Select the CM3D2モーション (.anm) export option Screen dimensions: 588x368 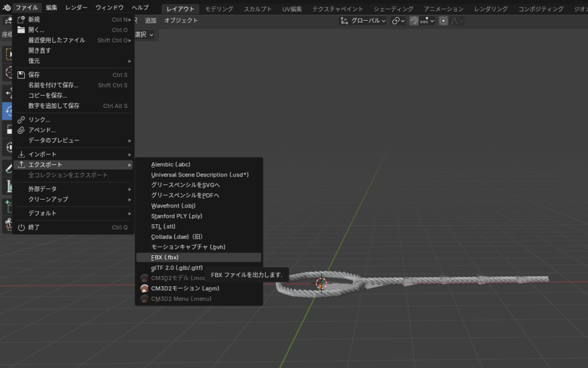pyautogui.click(x=185, y=289)
